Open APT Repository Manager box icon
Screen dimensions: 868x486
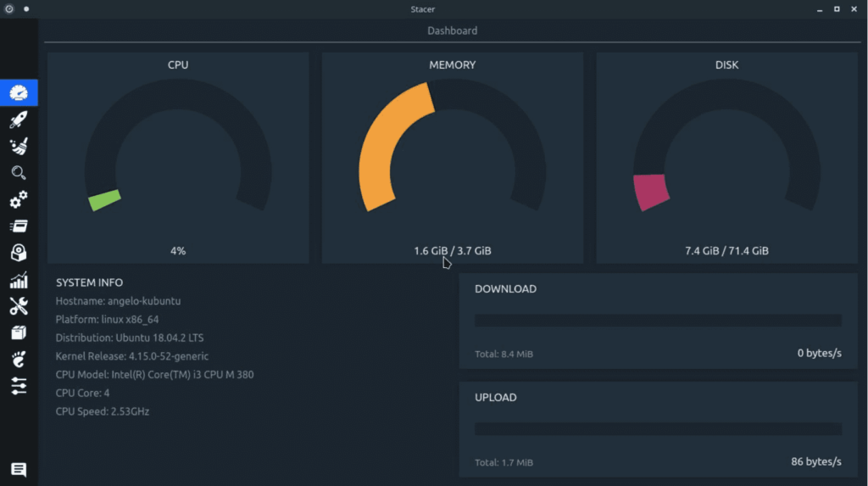(x=19, y=332)
